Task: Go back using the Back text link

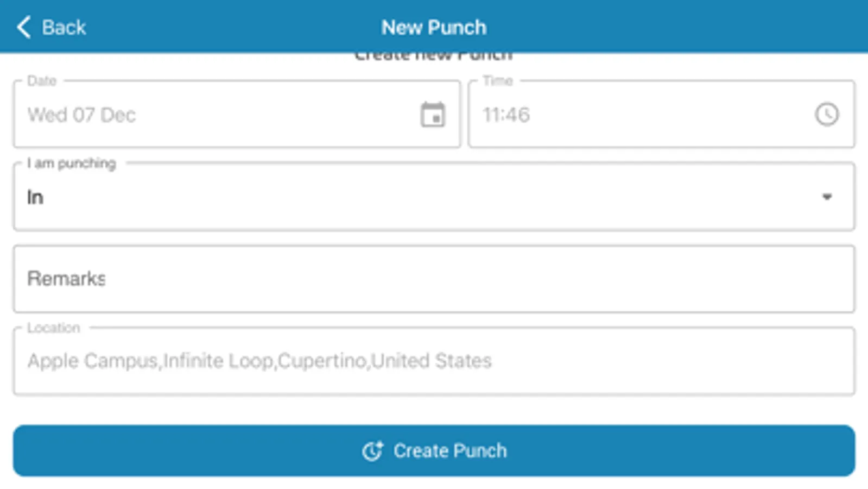Action: (64, 27)
